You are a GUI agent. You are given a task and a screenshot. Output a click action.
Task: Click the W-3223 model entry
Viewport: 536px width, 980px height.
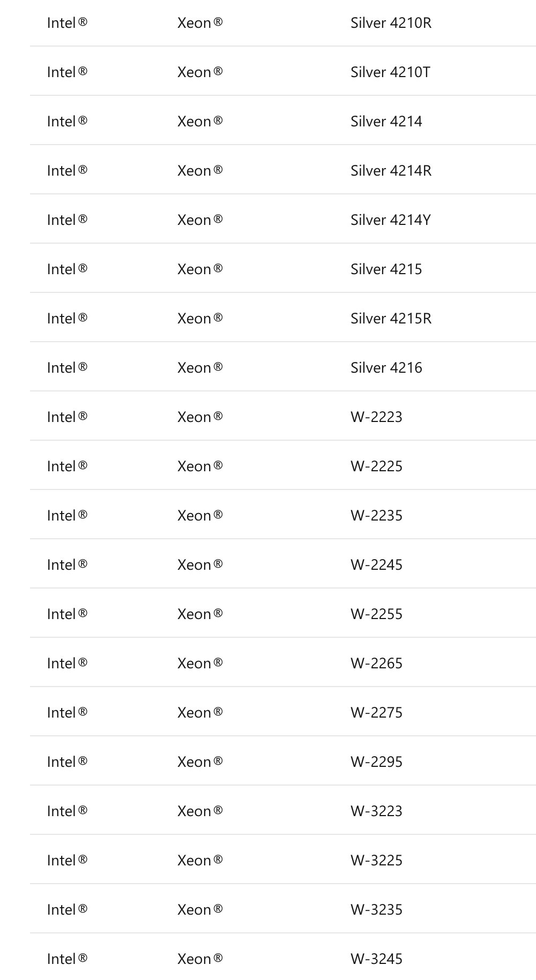376,811
